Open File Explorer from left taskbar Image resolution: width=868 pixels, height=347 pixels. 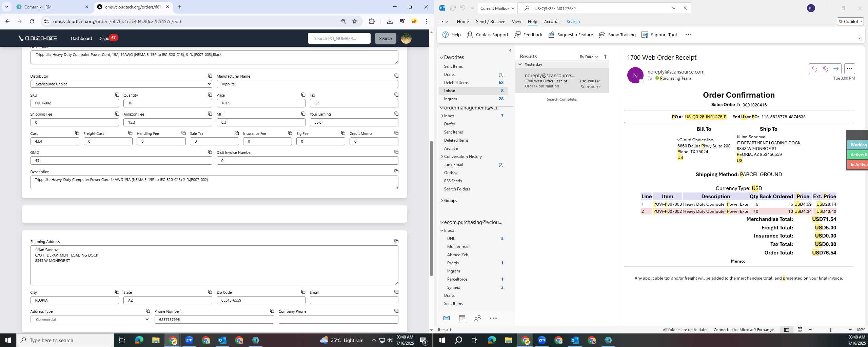[x=156, y=340]
